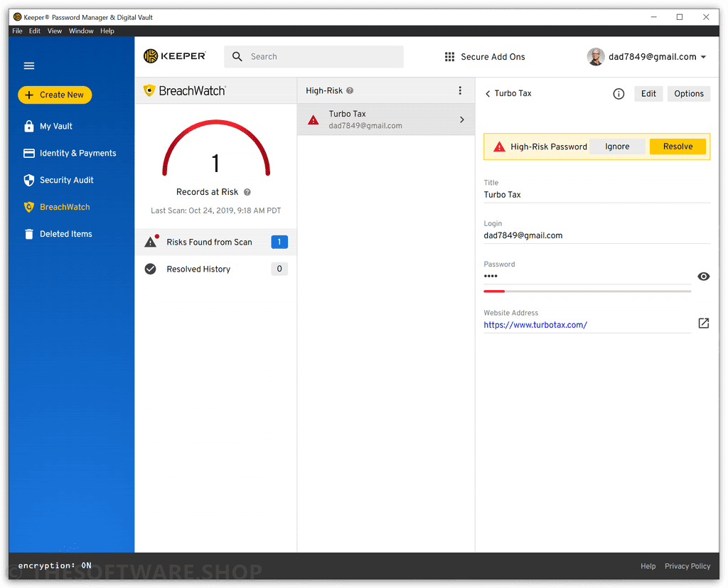Click the magnifying glass search icon

tap(237, 57)
